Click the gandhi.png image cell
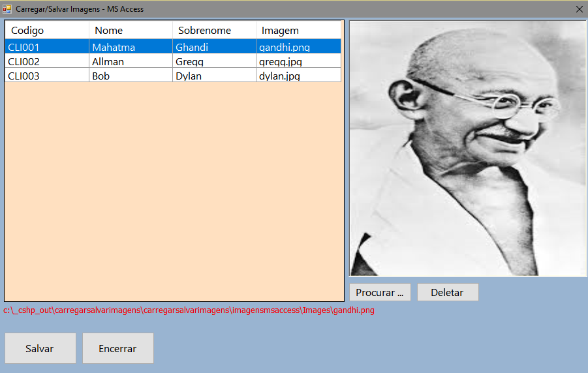 tap(298, 46)
